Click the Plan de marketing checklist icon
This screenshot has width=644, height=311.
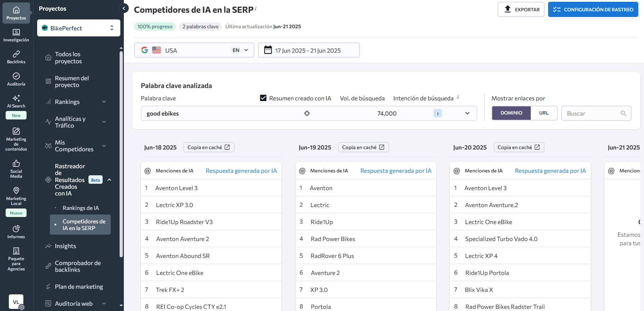tap(48, 287)
